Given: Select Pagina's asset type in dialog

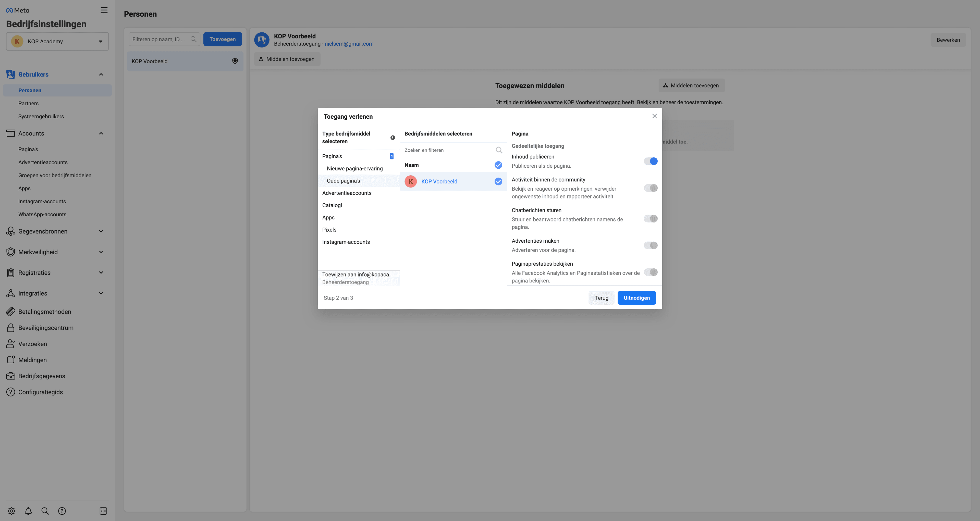Looking at the screenshot, I should pos(358,156).
